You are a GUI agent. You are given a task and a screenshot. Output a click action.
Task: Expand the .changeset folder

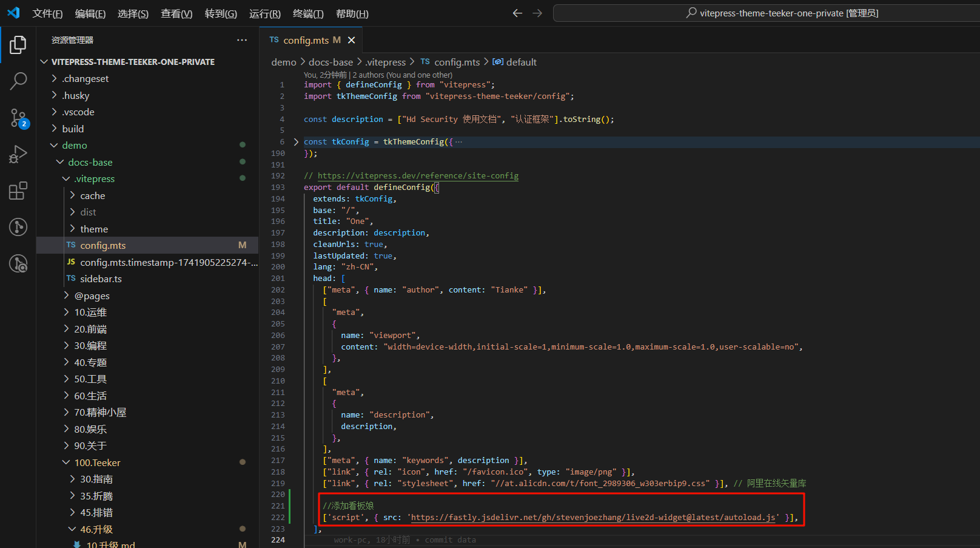tap(55, 78)
